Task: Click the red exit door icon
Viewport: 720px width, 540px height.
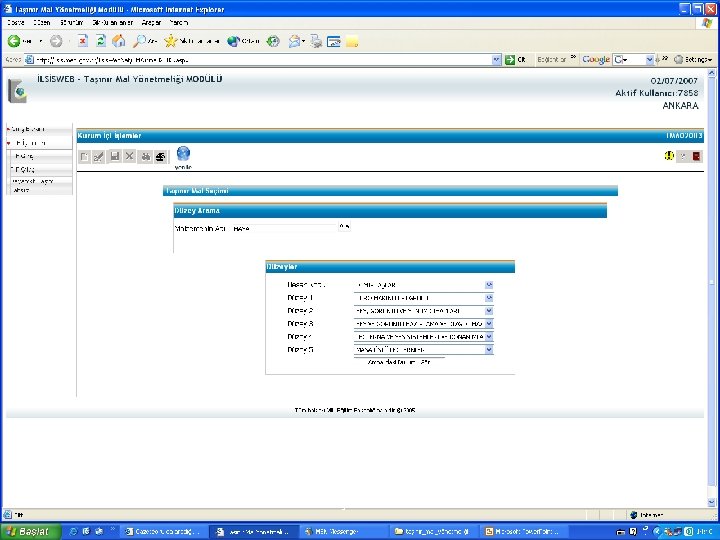Action: click(697, 157)
